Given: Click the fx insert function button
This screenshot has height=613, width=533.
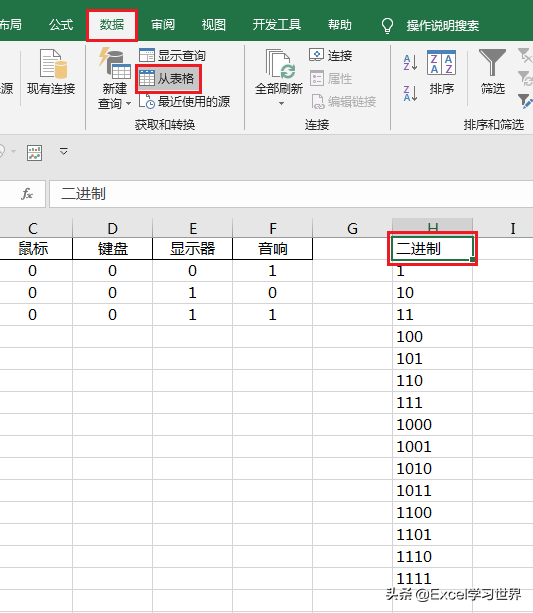Looking at the screenshot, I should [27, 194].
